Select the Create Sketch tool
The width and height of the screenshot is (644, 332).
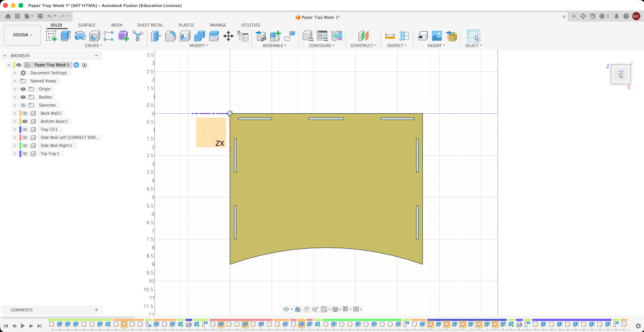coord(51,36)
